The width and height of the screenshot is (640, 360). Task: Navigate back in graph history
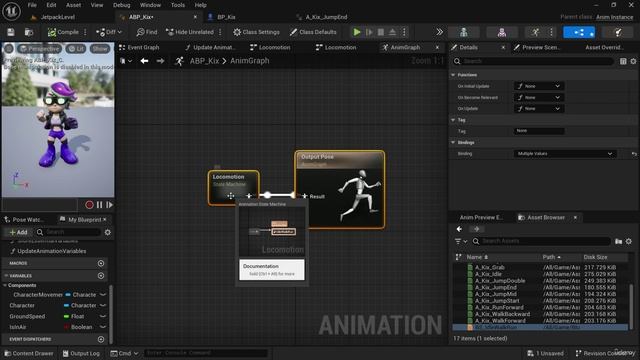point(144,61)
